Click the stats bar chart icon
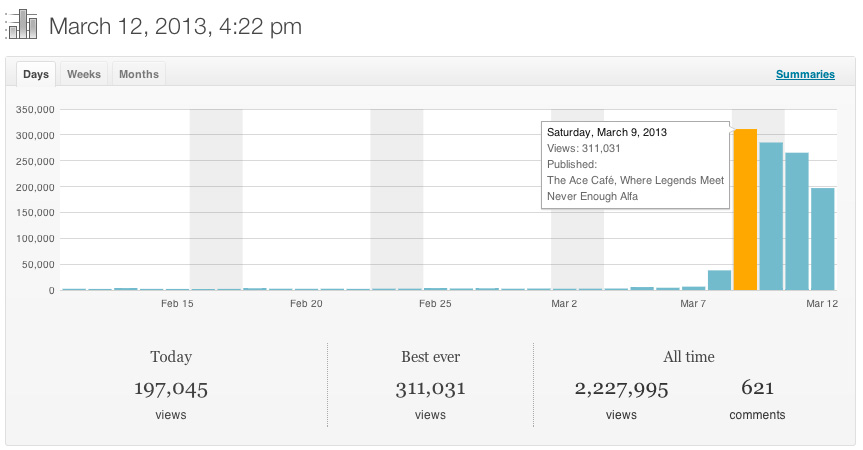 click(22, 25)
